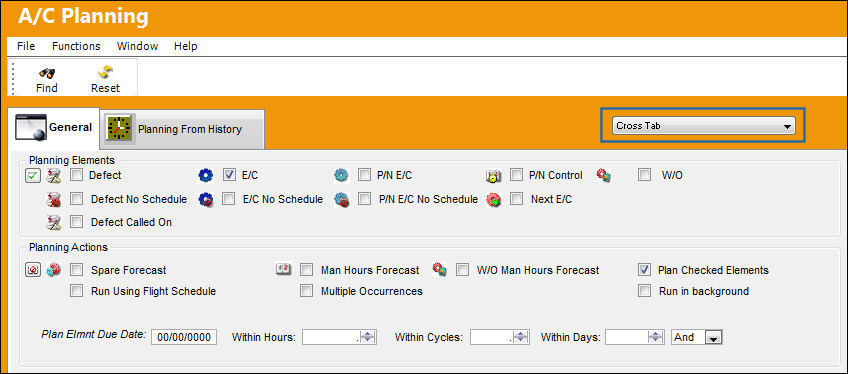Click the Within Days spinner arrows
Screen dimensions: 848x374
[x=656, y=337]
